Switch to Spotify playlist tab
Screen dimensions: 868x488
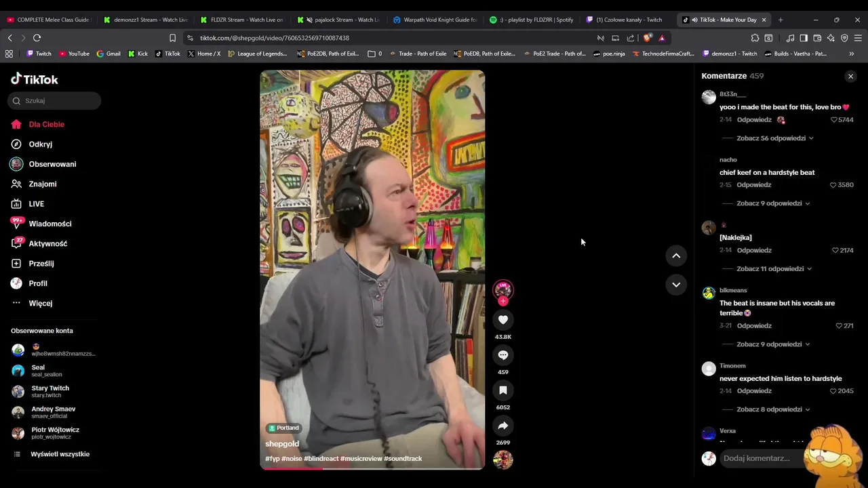(x=532, y=20)
